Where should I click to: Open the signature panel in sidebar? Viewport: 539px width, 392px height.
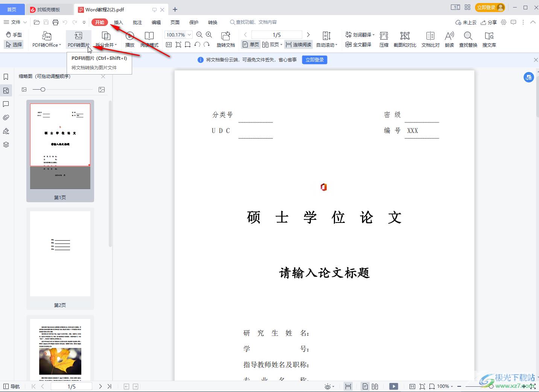[x=6, y=131]
